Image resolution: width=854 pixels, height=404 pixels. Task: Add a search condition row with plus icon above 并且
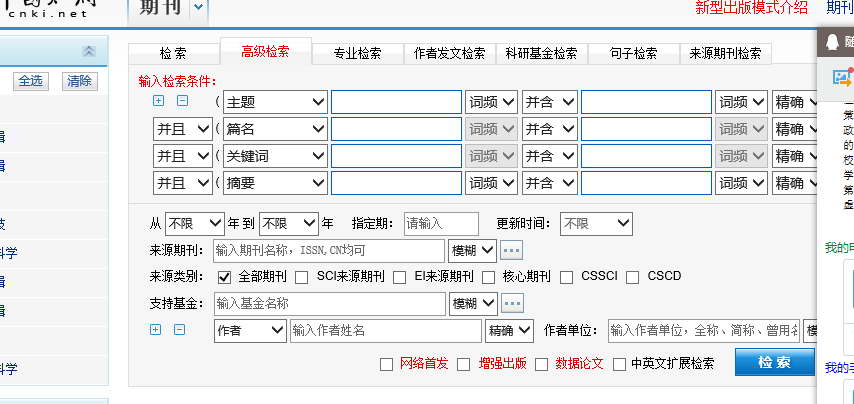pyautogui.click(x=158, y=101)
